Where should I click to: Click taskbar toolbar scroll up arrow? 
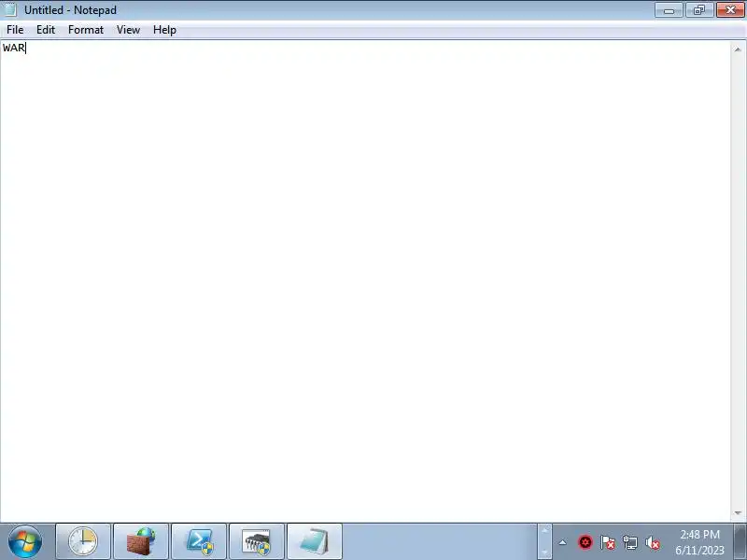[544, 530]
